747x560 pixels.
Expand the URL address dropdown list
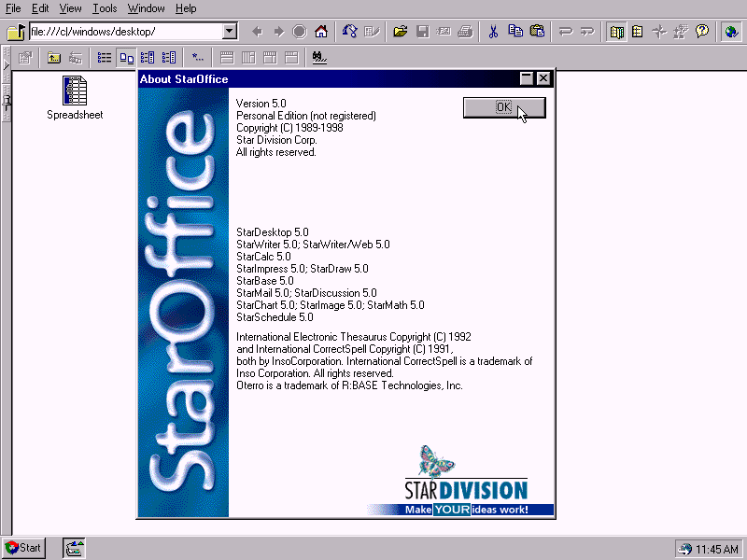tap(230, 32)
